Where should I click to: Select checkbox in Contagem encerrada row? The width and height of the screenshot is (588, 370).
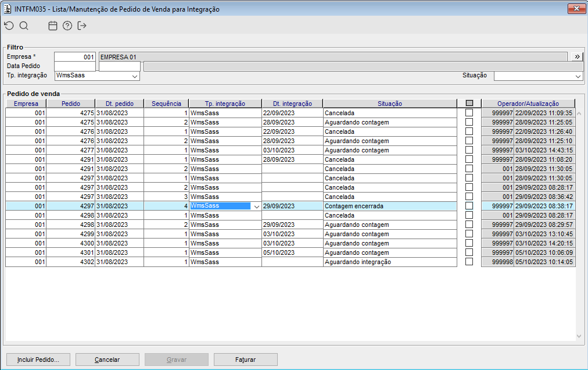pos(469,206)
